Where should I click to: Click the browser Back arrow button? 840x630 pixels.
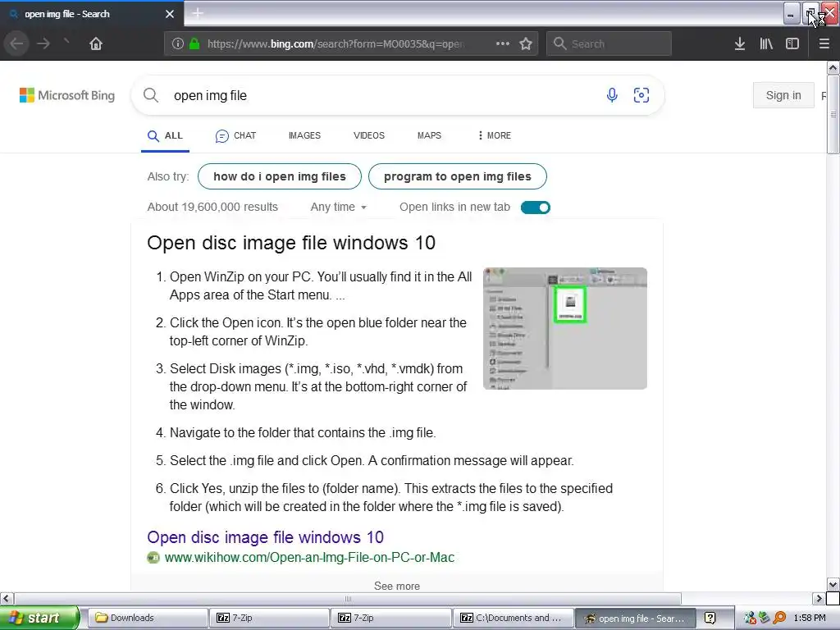pyautogui.click(x=16, y=43)
